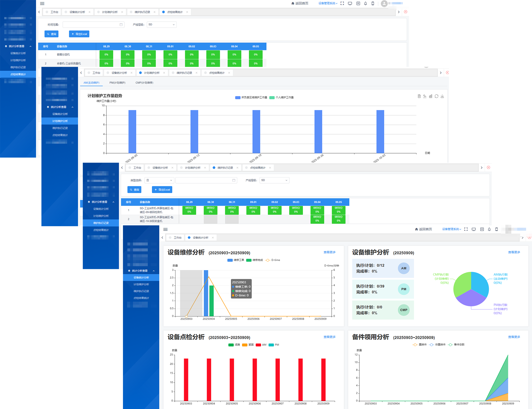The width and height of the screenshot is (532, 409).
Task: Switch the trend chart to bar chart icon
Action: [x=431, y=96]
